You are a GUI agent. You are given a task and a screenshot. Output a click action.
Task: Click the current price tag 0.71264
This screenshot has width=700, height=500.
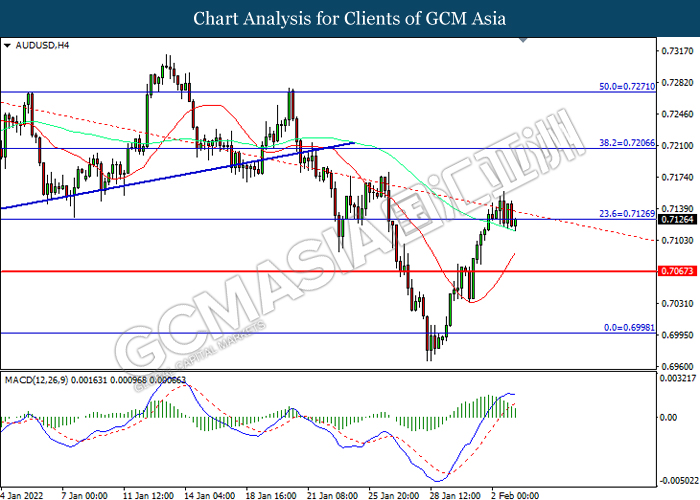tap(677, 220)
